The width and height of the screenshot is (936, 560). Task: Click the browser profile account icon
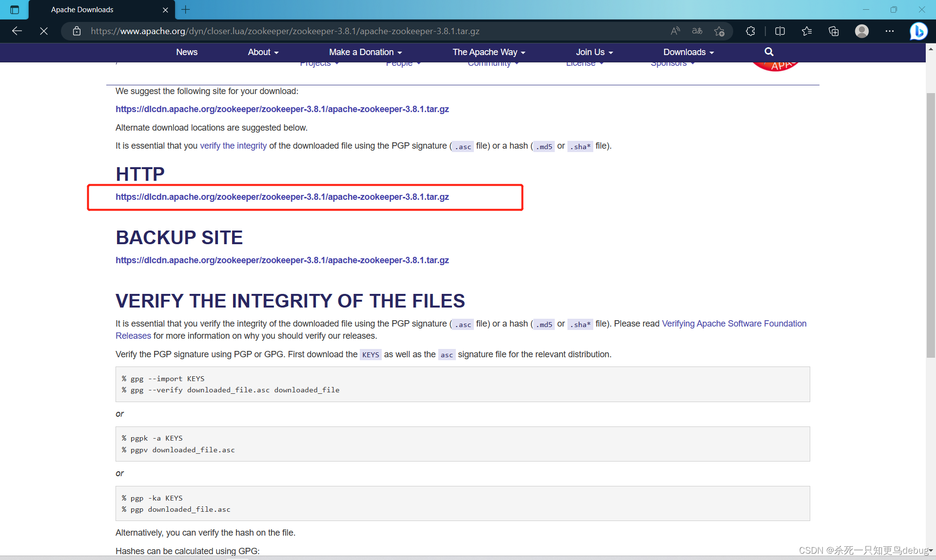860,31
